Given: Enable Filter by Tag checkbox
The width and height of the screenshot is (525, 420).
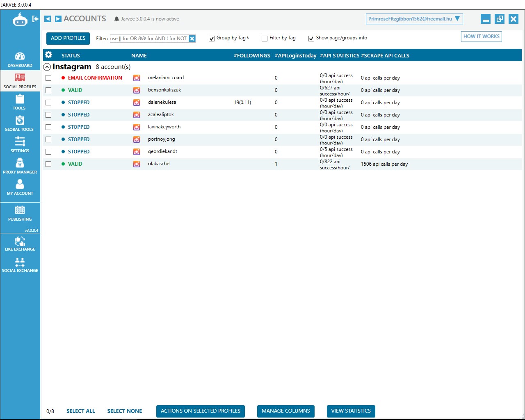Looking at the screenshot, I should point(265,39).
